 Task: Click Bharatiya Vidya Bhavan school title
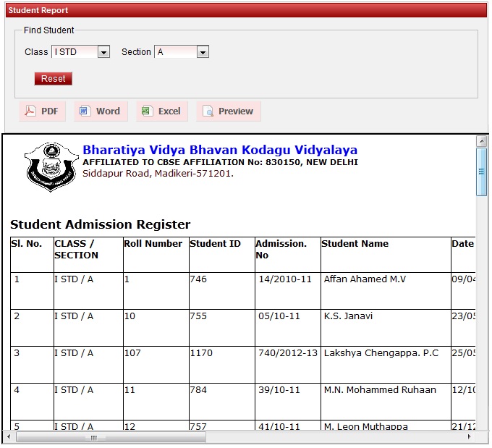coord(219,150)
